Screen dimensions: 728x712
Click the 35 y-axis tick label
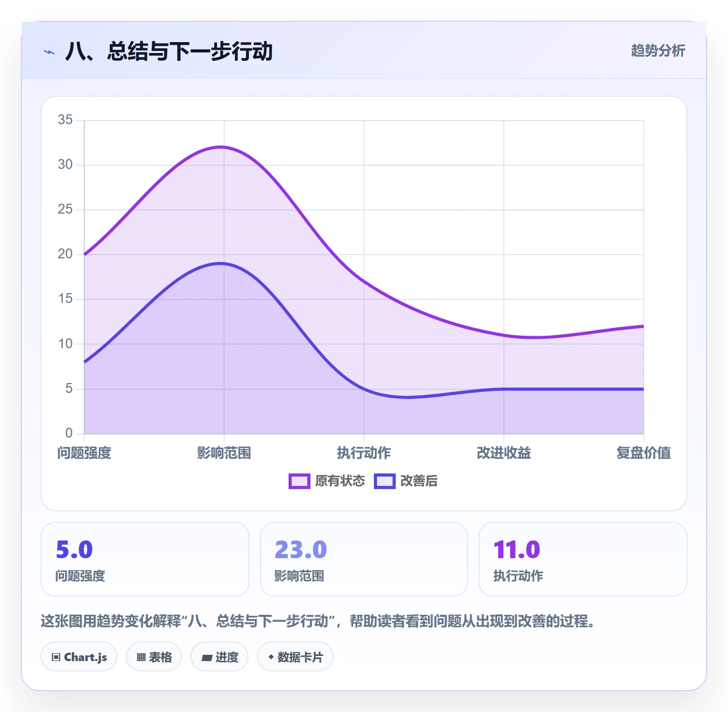coord(65,120)
